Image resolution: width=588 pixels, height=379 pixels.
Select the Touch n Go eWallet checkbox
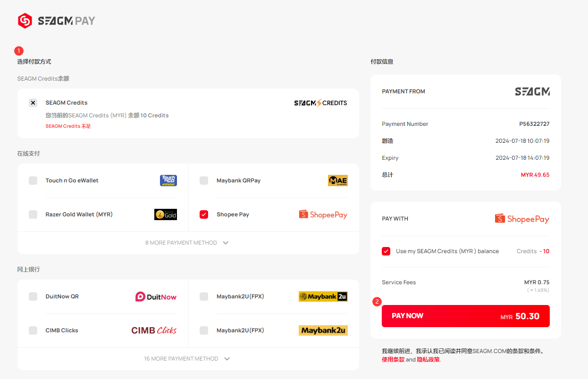point(33,181)
